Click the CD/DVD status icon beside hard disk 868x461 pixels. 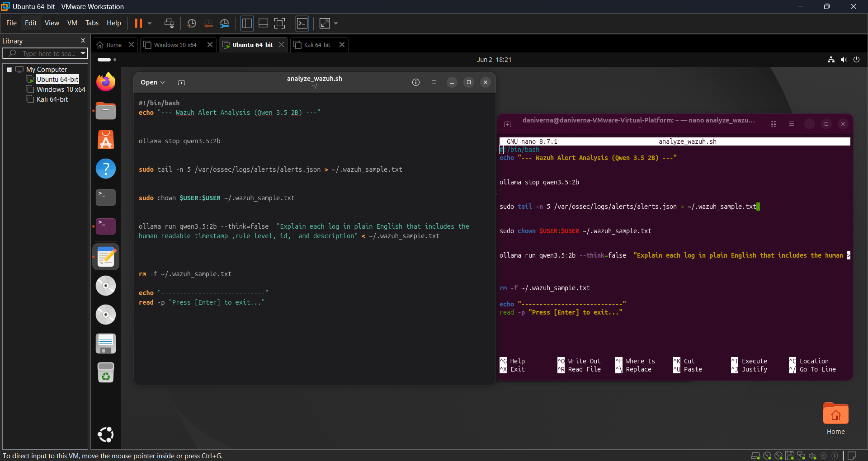[x=767, y=456]
